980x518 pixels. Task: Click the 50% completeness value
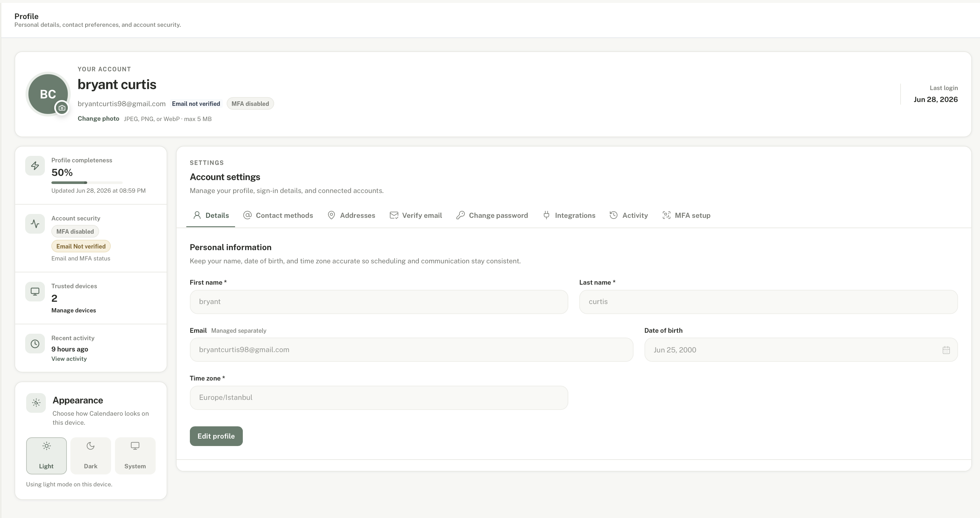click(62, 173)
